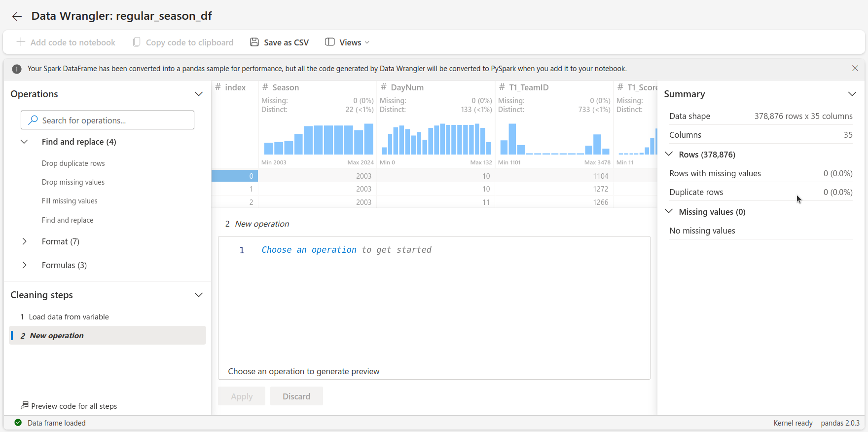Click the back arrow icon
Image resolution: width=868 pixels, height=432 pixels.
tap(17, 16)
